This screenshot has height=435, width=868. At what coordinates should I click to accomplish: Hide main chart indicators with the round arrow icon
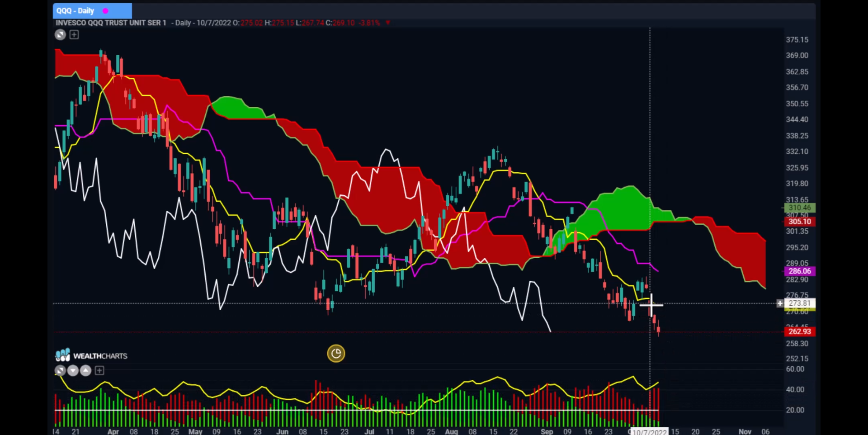click(x=60, y=35)
